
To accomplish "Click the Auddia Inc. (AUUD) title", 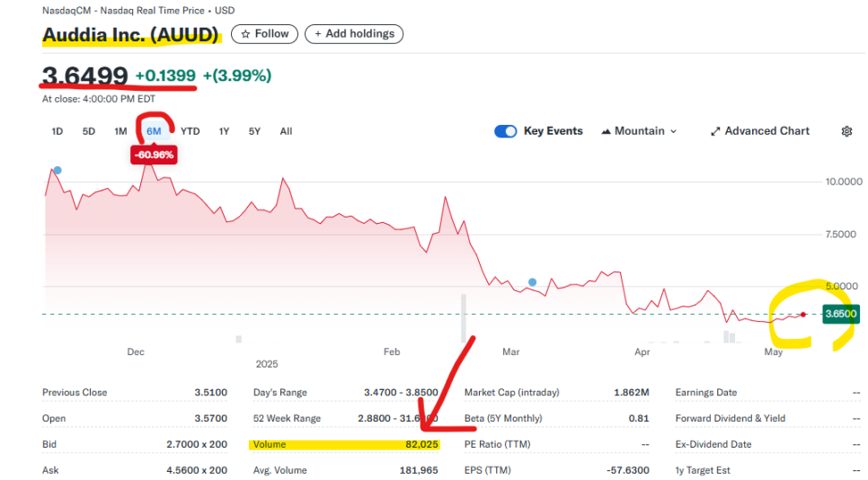I will pos(130,35).
